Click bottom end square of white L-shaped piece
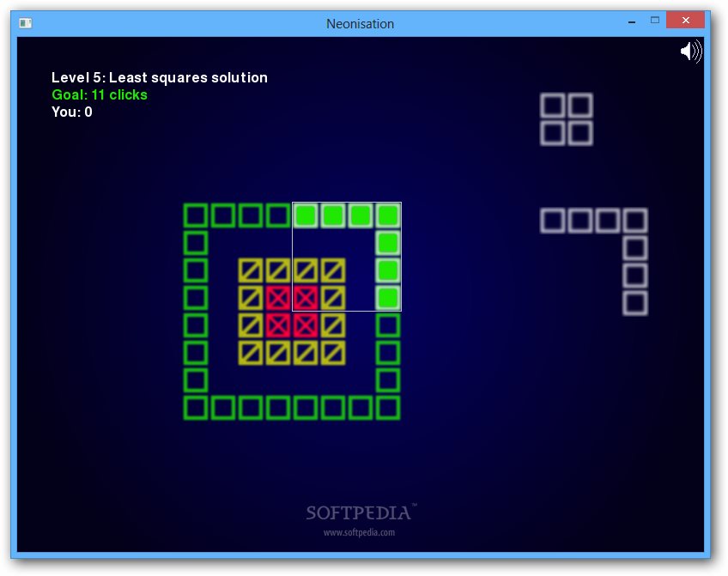Screen dimensions: 728x576 (x=635, y=303)
